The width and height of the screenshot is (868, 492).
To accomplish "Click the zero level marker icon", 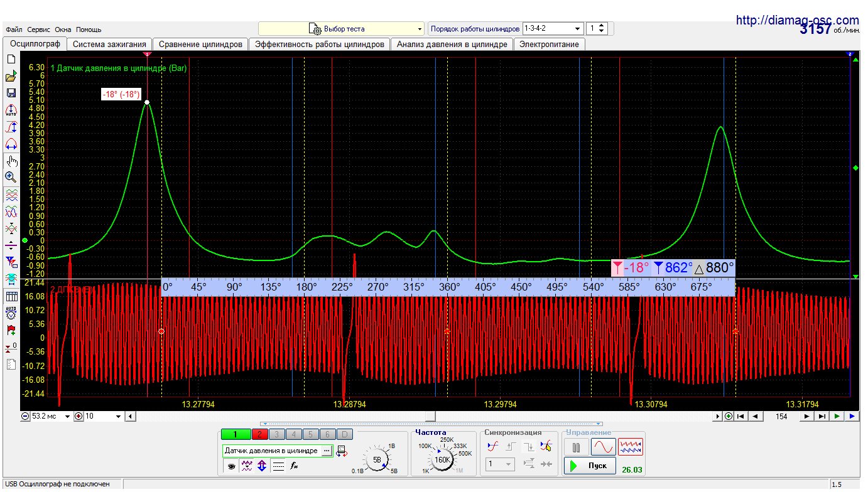I will pos(11,346).
